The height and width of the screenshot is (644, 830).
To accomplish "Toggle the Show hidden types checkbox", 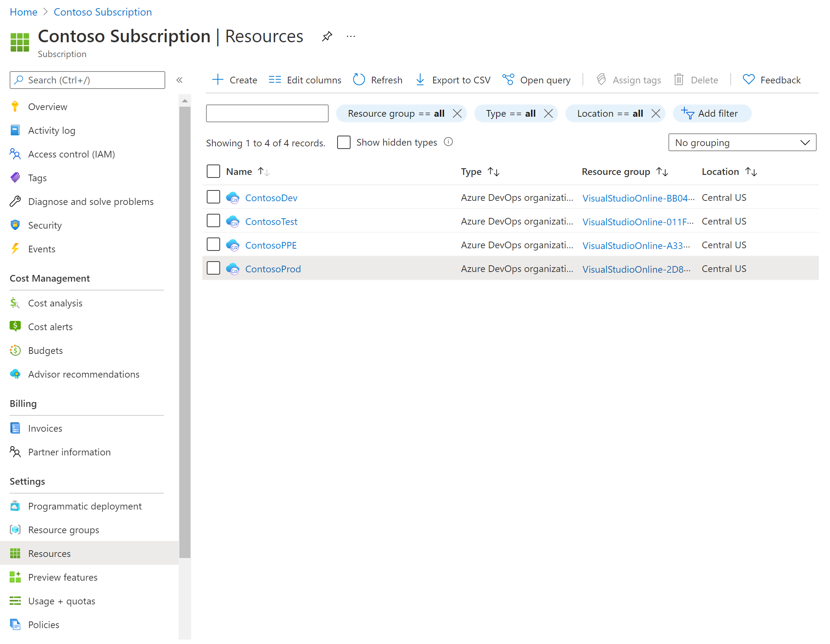I will 343,142.
